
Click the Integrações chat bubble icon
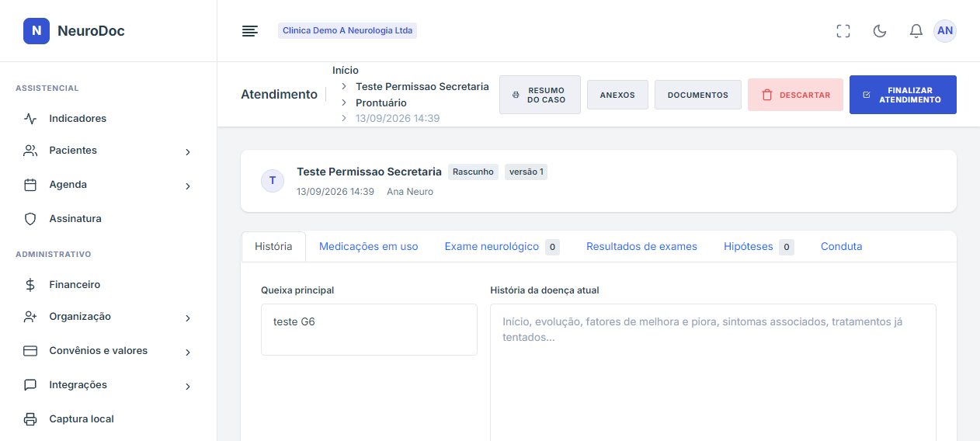[x=30, y=385]
